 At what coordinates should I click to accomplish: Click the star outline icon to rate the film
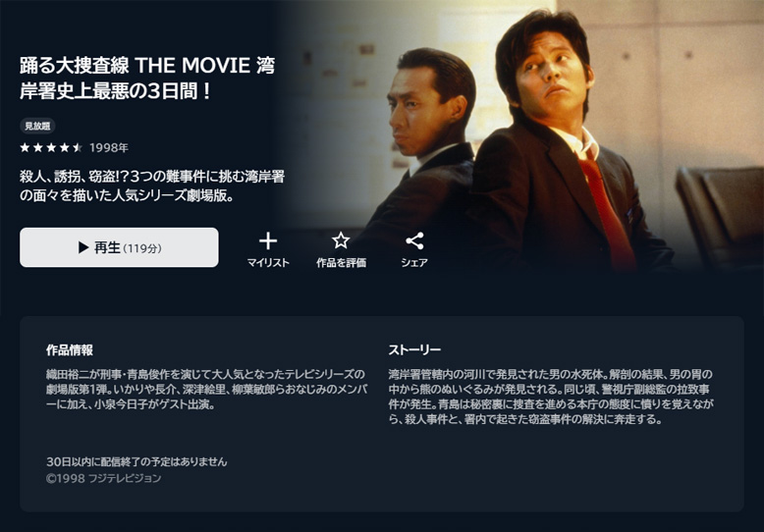click(341, 240)
